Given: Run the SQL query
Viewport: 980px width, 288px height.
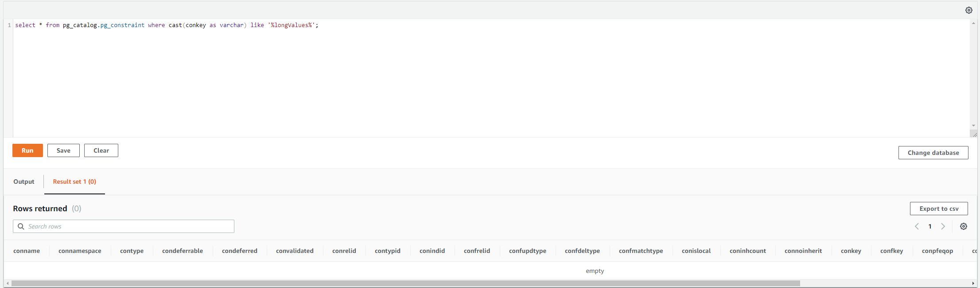Looking at the screenshot, I should [27, 150].
